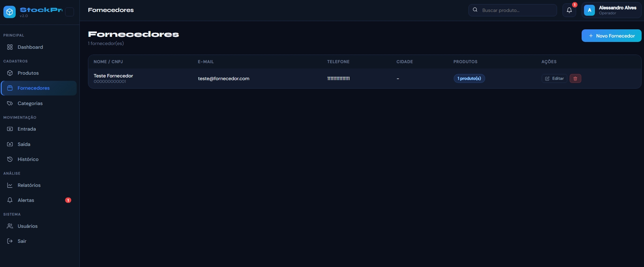The image size is (644, 267).
Task: Click the StockPro cube logo icon
Action: click(x=10, y=12)
